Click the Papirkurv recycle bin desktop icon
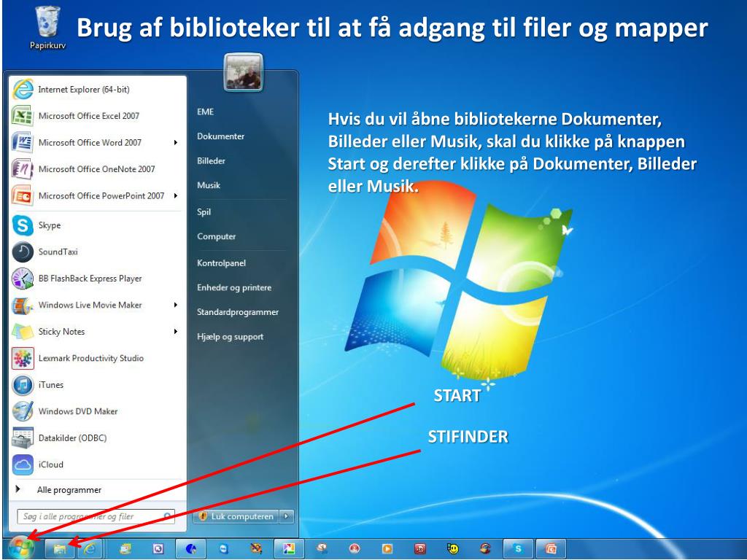Image resolution: width=747 pixels, height=560 pixels. 47,28
